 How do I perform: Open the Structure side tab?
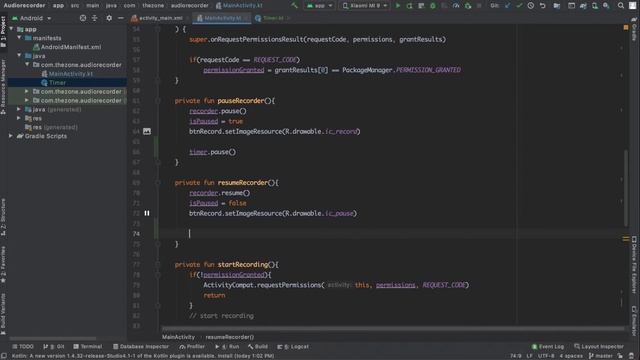3,217
